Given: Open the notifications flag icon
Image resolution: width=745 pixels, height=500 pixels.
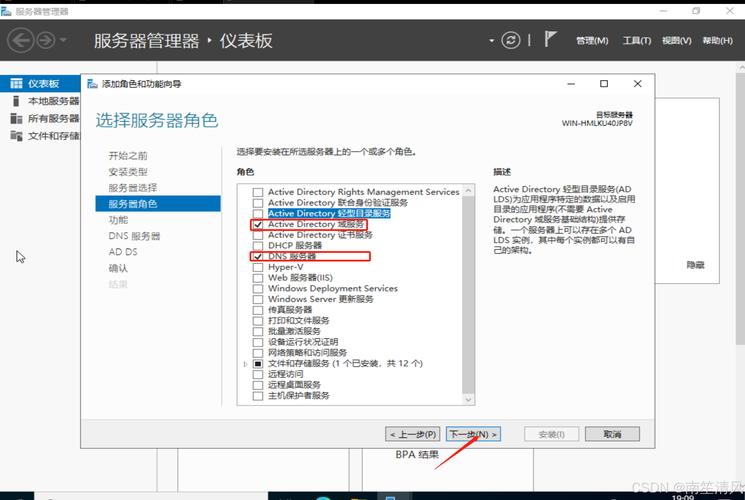Looking at the screenshot, I should pos(550,39).
